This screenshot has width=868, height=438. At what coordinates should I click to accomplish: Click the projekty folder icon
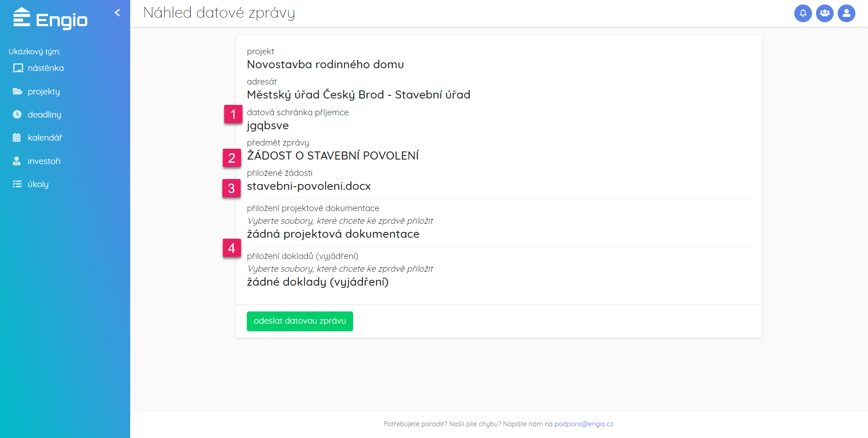(x=18, y=91)
